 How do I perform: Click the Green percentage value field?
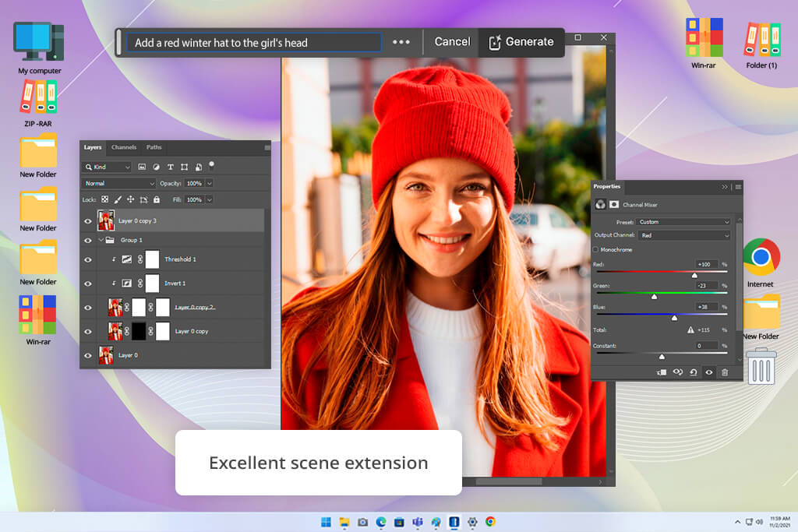click(x=706, y=286)
